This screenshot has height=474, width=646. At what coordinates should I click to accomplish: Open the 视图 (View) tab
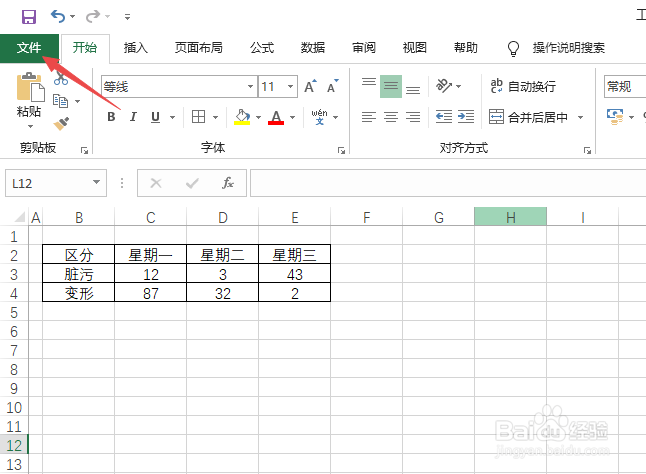tap(414, 48)
